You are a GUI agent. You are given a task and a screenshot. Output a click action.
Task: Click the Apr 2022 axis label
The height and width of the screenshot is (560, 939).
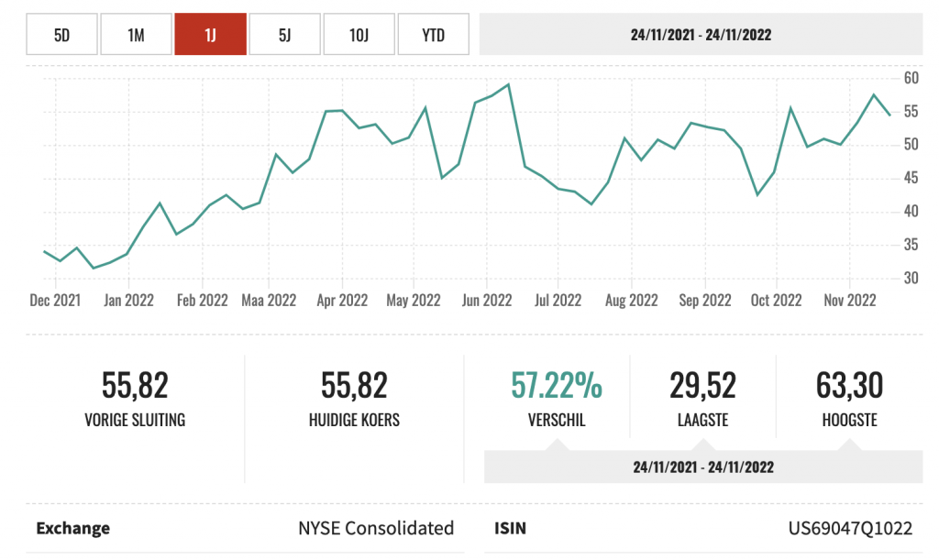(x=341, y=301)
